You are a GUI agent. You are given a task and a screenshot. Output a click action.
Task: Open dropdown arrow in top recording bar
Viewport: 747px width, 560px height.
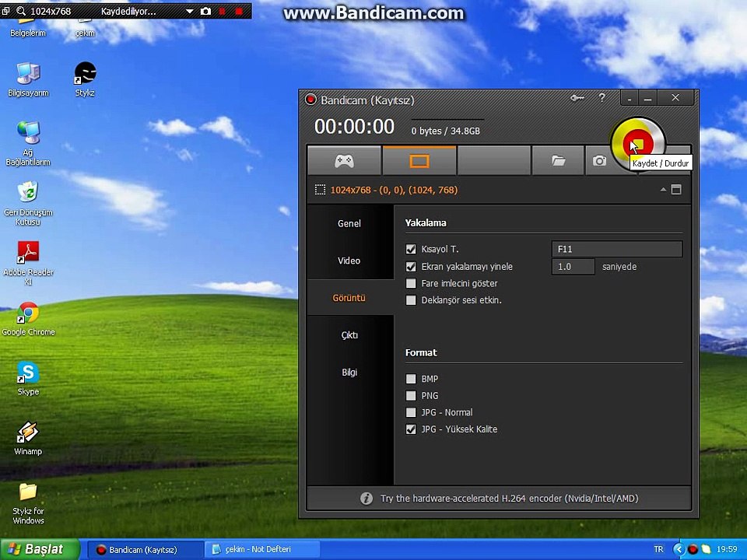(x=190, y=11)
